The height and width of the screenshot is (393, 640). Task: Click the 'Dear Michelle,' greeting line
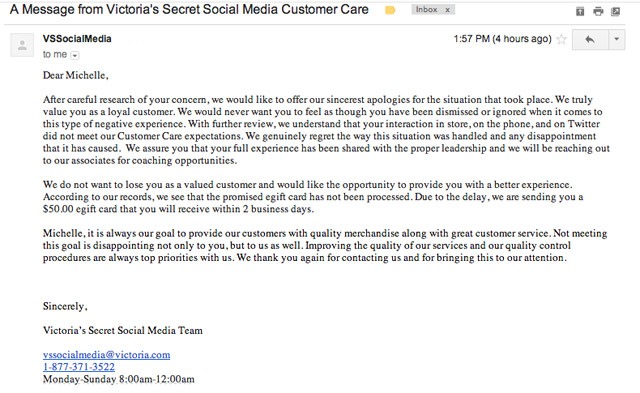pos(76,75)
